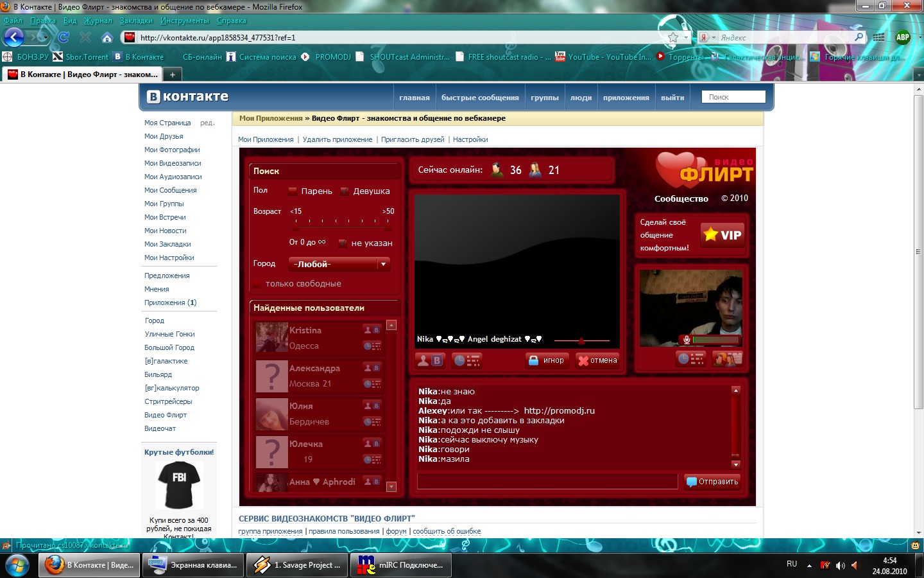Open the bookmark star dropdown arrow in address bar

pyautogui.click(x=686, y=38)
